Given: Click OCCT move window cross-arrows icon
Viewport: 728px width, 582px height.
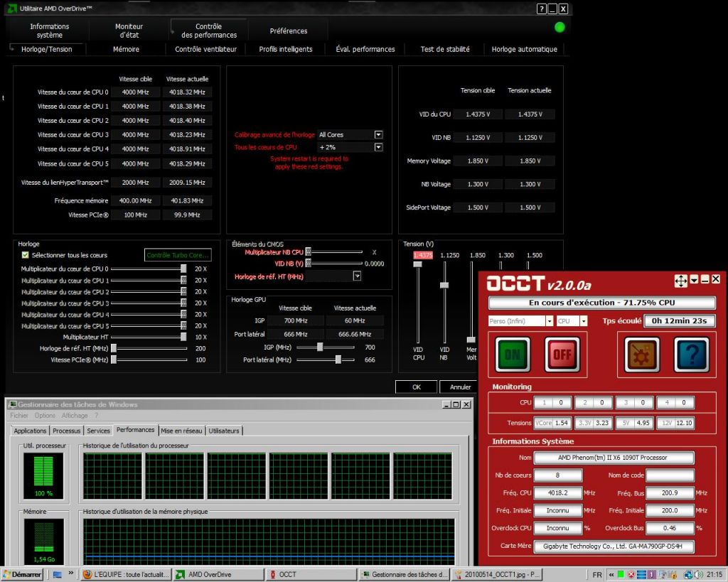Looking at the screenshot, I should [680, 280].
